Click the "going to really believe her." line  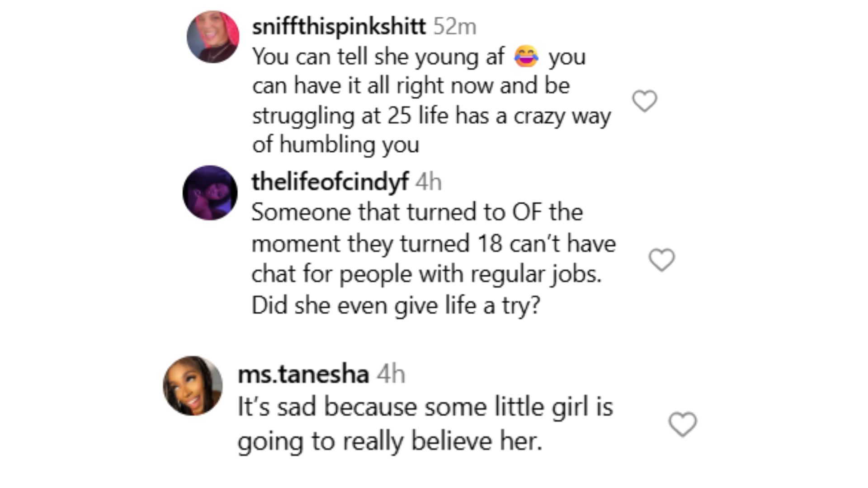pos(390,441)
